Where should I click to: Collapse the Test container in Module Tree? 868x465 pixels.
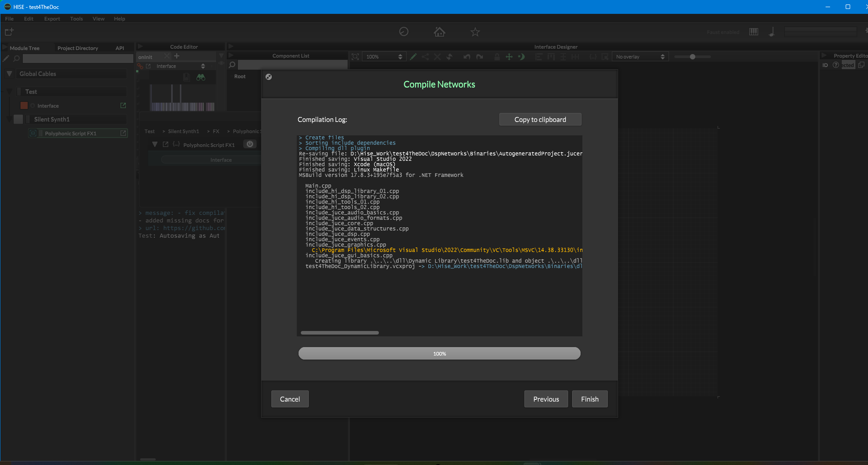pyautogui.click(x=9, y=92)
